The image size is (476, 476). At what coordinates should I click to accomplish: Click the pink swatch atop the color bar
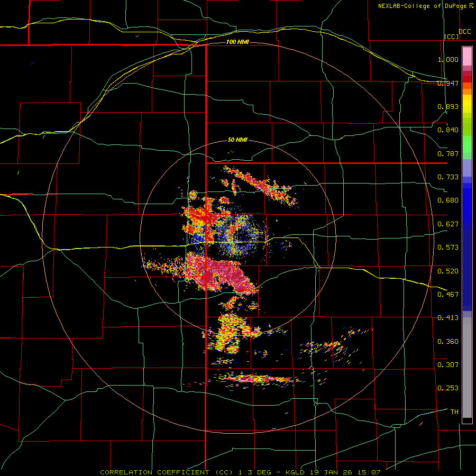point(467,56)
